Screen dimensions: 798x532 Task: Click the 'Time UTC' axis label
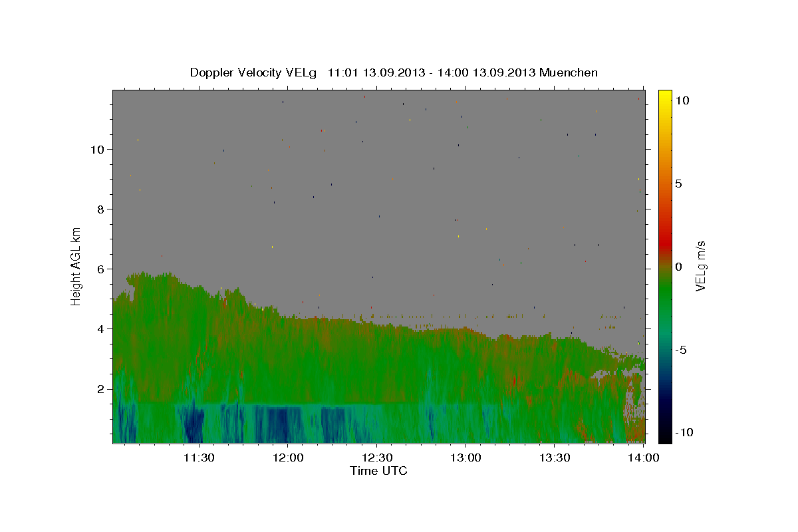tap(378, 471)
